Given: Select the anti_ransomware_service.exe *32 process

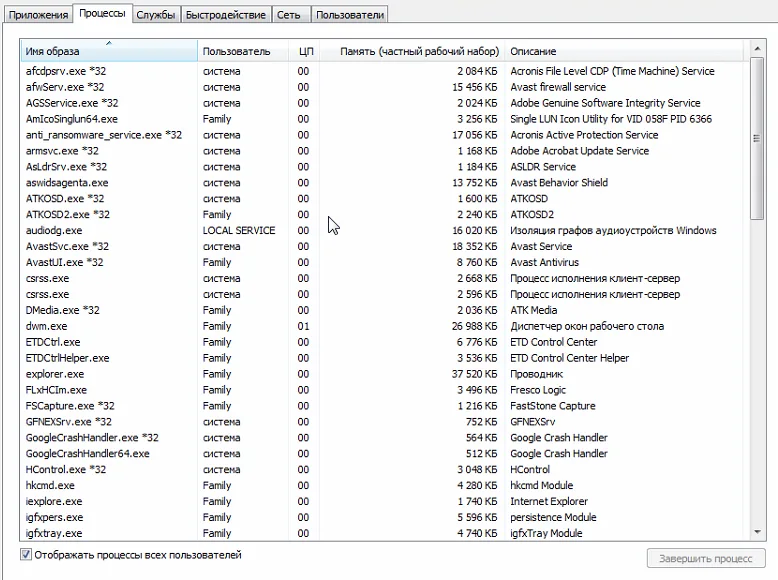Looking at the screenshot, I should [x=385, y=135].
